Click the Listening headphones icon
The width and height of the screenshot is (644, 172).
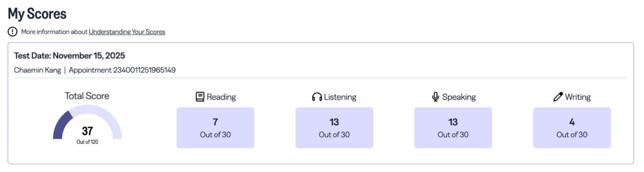(317, 97)
